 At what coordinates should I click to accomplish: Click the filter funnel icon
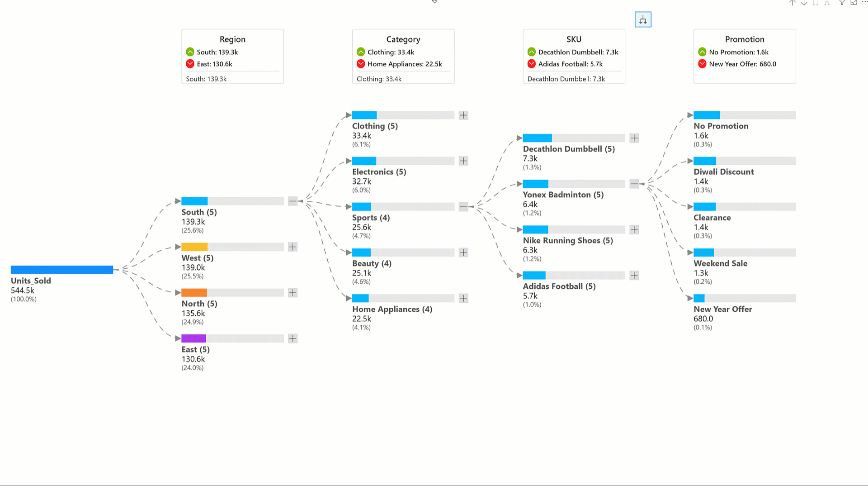[842, 3]
